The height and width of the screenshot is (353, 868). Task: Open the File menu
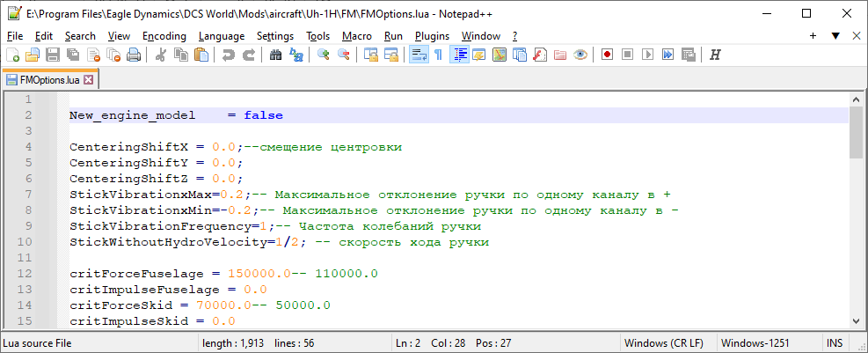coord(15,36)
